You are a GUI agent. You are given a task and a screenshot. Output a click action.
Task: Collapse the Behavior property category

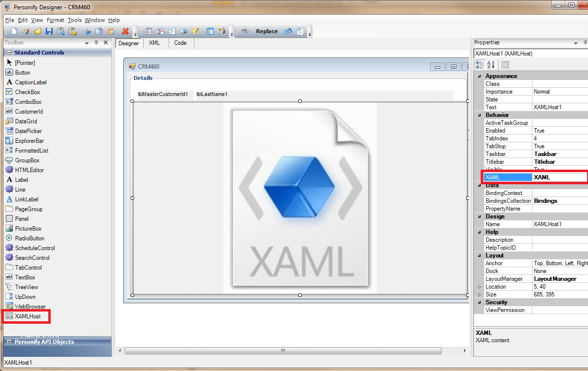click(479, 115)
